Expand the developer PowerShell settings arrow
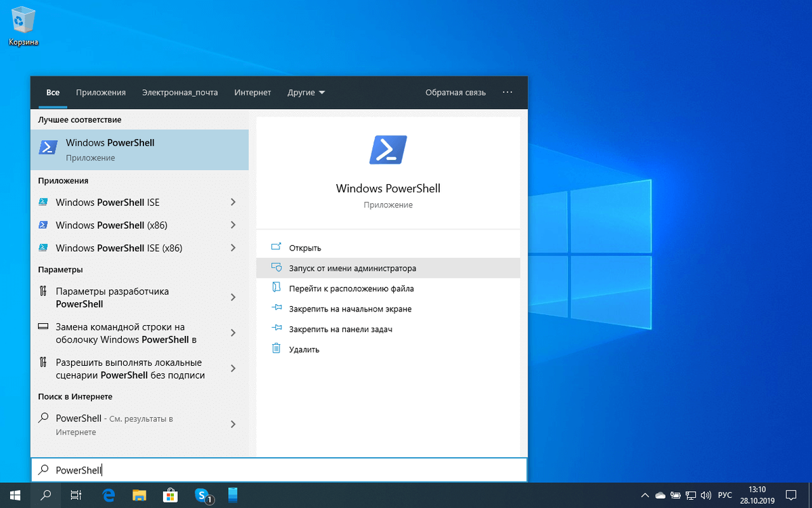812x508 pixels. tap(233, 297)
